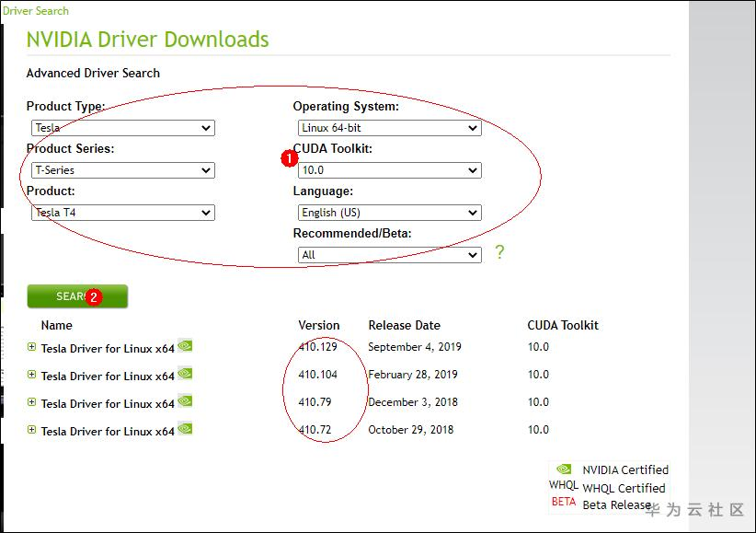
Task: Click NVIDIA certified icon on the 410.79 row
Action: pyautogui.click(x=185, y=400)
